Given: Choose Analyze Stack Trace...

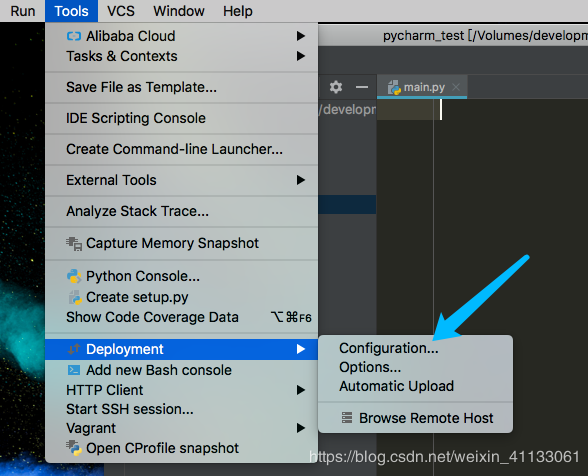Looking at the screenshot, I should coord(137,211).
